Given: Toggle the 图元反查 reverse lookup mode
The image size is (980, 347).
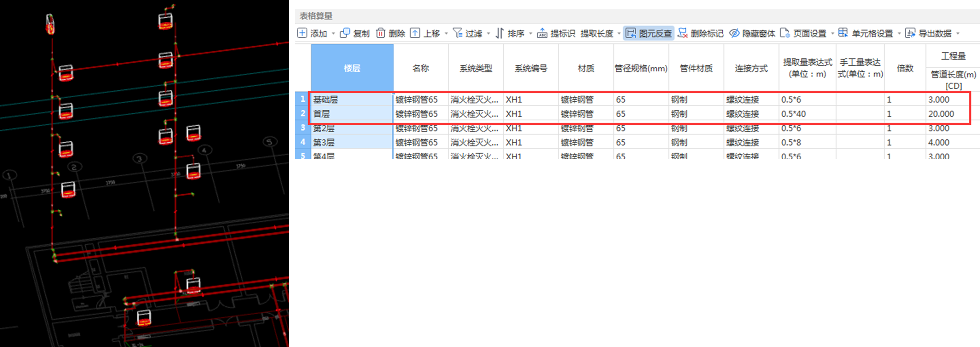Looking at the screenshot, I should click(649, 33).
